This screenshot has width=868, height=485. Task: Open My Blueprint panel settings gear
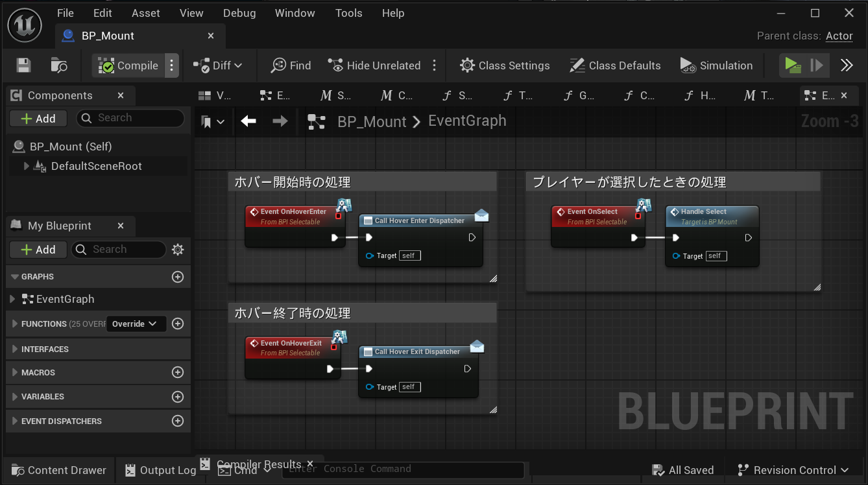[x=178, y=249]
